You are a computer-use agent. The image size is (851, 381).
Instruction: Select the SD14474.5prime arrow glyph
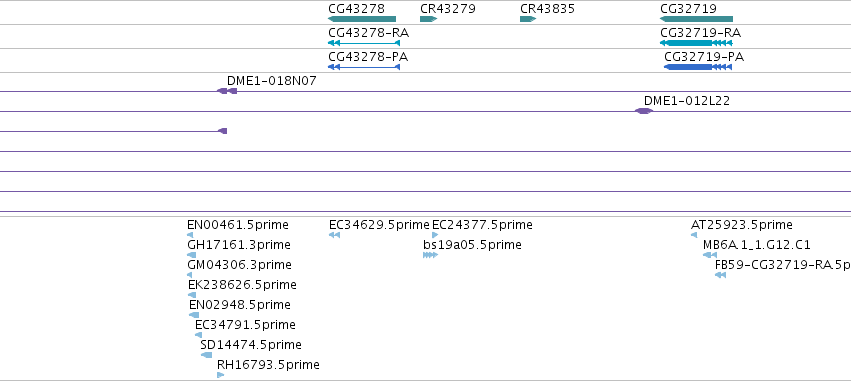coord(206,355)
